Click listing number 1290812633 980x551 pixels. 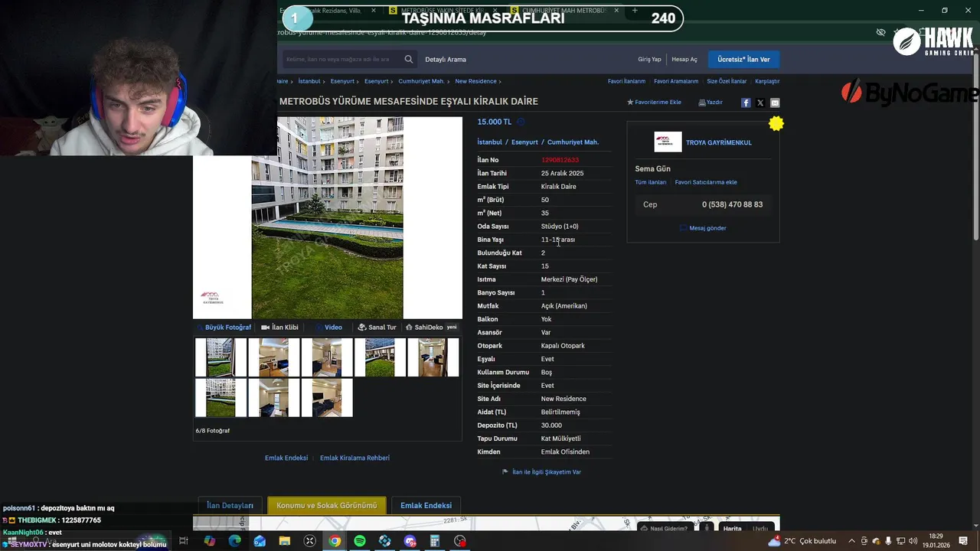point(560,160)
